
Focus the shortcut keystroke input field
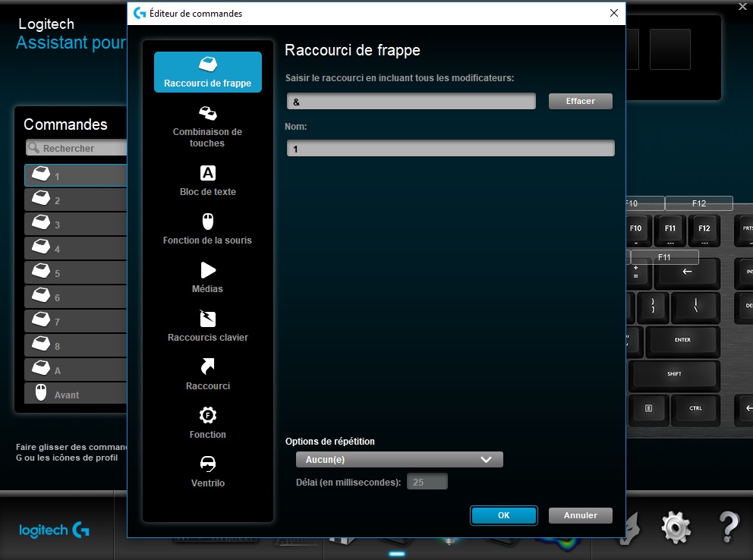tap(411, 101)
